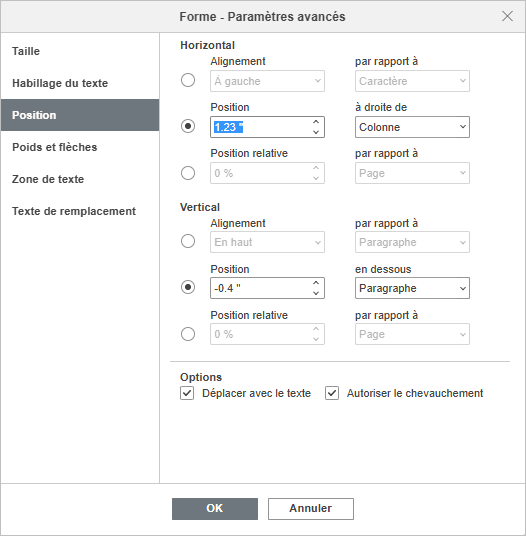This screenshot has width=526, height=536.
Task: Decrease vertical Position value with down arrow
Action: (316, 293)
